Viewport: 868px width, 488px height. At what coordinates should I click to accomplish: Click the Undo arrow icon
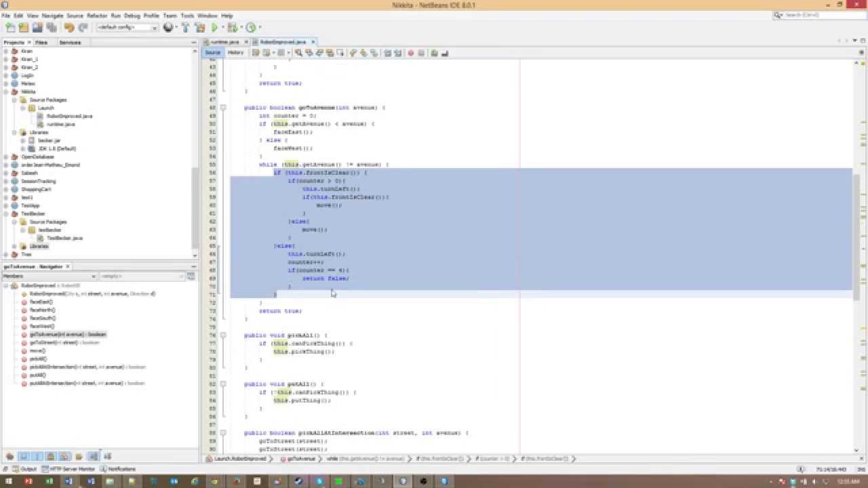tap(69, 27)
